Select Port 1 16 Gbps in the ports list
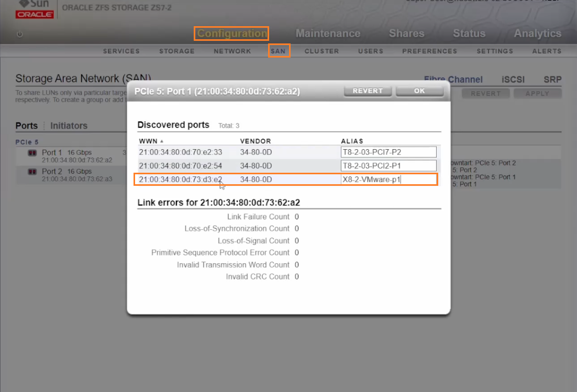Image resolution: width=577 pixels, height=392 pixels. pos(66,153)
